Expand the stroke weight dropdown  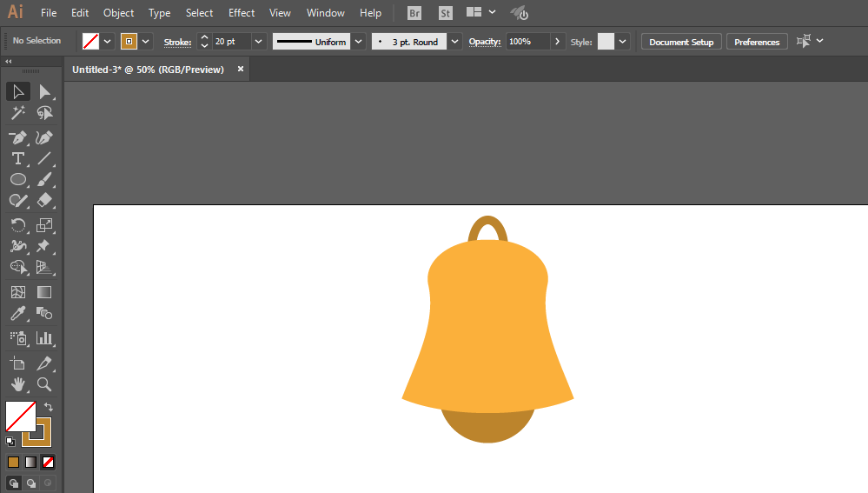(258, 42)
